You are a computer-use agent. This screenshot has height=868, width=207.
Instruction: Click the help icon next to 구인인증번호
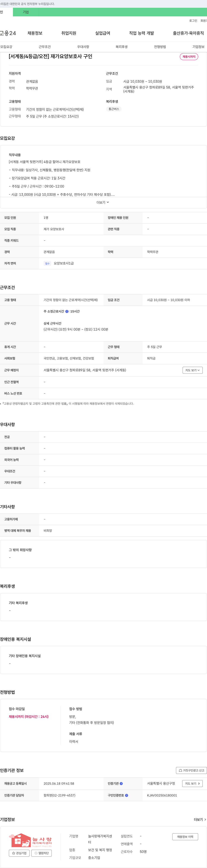(126, 795)
